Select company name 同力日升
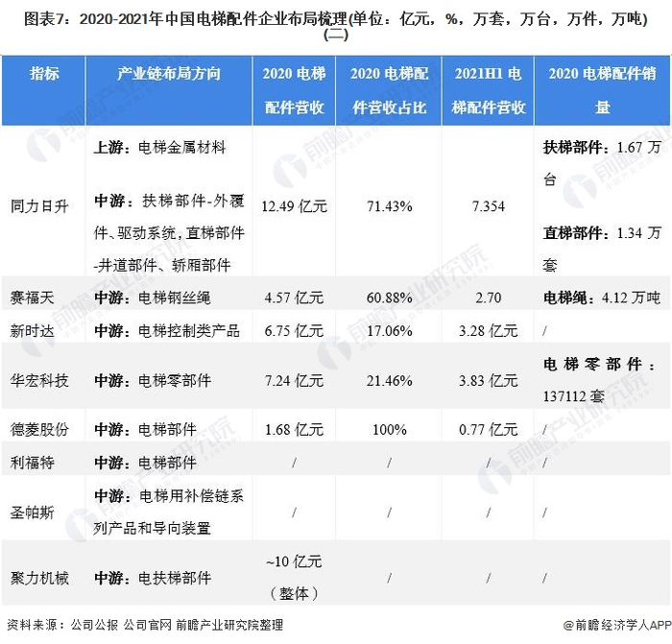The height and width of the screenshot is (644, 672). pos(39,206)
